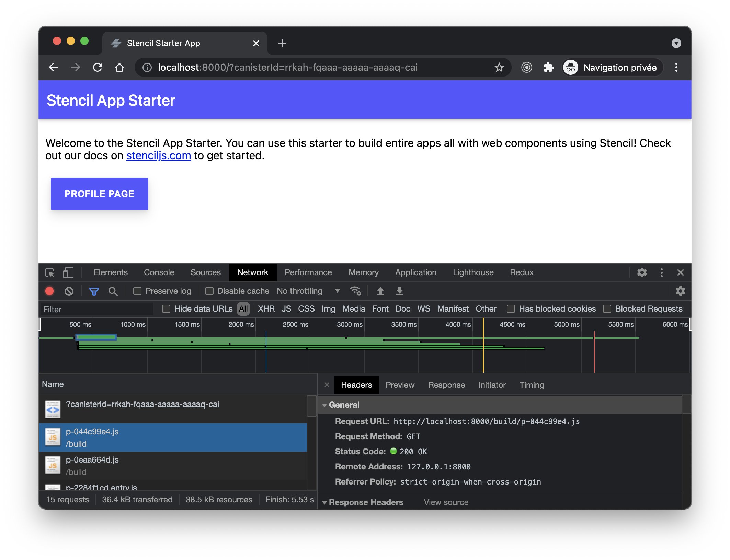730x560 pixels.
Task: Follow the stenciljs.com link
Action: pos(159,156)
